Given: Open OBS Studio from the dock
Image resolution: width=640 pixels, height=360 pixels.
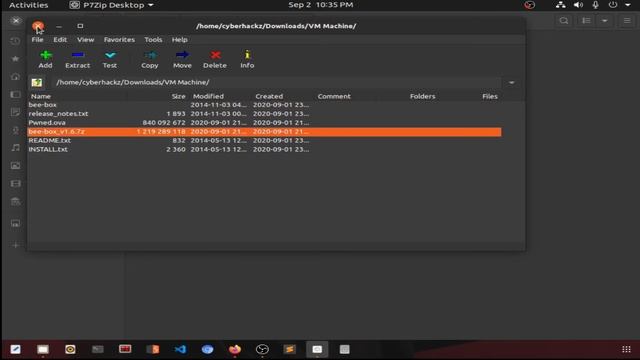Looking at the screenshot, I should pyautogui.click(x=262, y=349).
